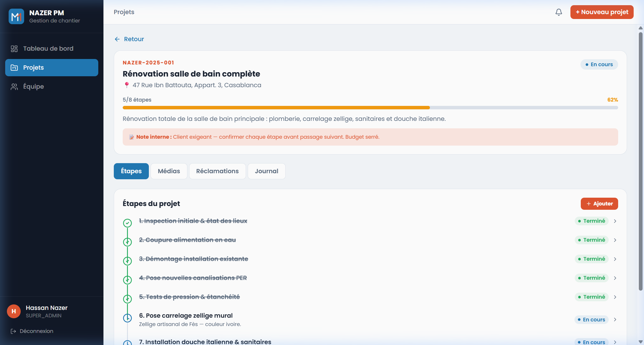Click check icon for Coupure alimentation en eau

coord(127,242)
